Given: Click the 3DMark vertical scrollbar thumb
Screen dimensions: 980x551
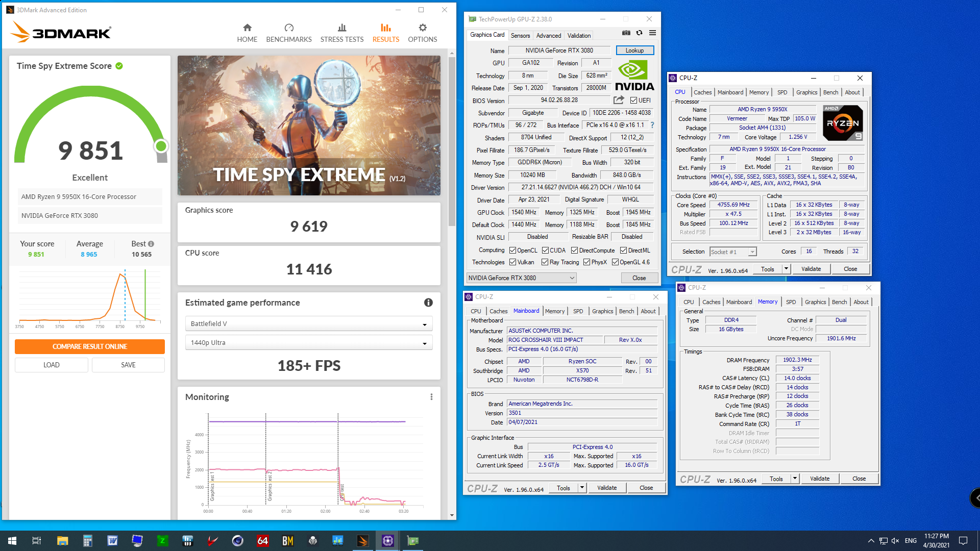Looking at the screenshot, I should click(x=452, y=141).
